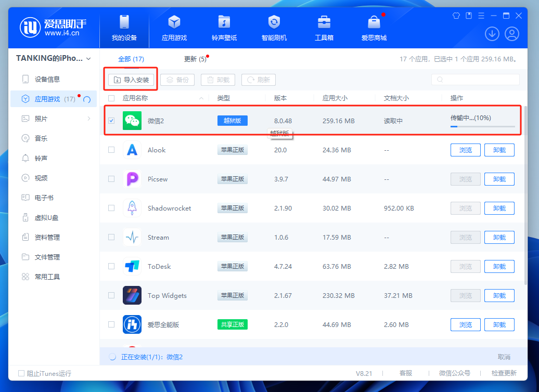Open 爱思商城 shopping bag icon
Screen dimensions: 539x392
pos(374,22)
